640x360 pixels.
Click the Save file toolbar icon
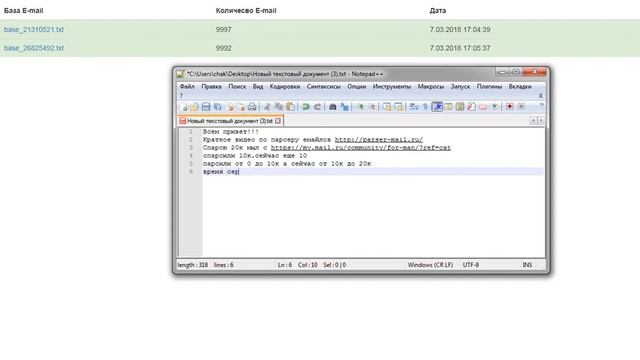(206, 107)
